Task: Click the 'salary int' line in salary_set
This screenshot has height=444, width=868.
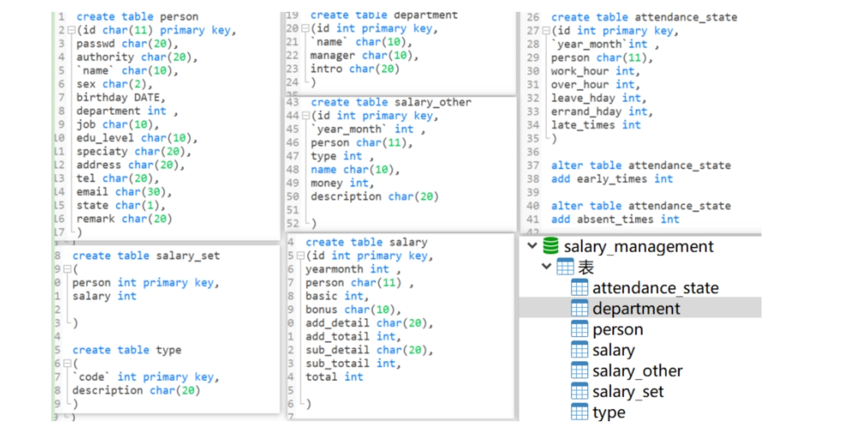Action: pos(104,296)
